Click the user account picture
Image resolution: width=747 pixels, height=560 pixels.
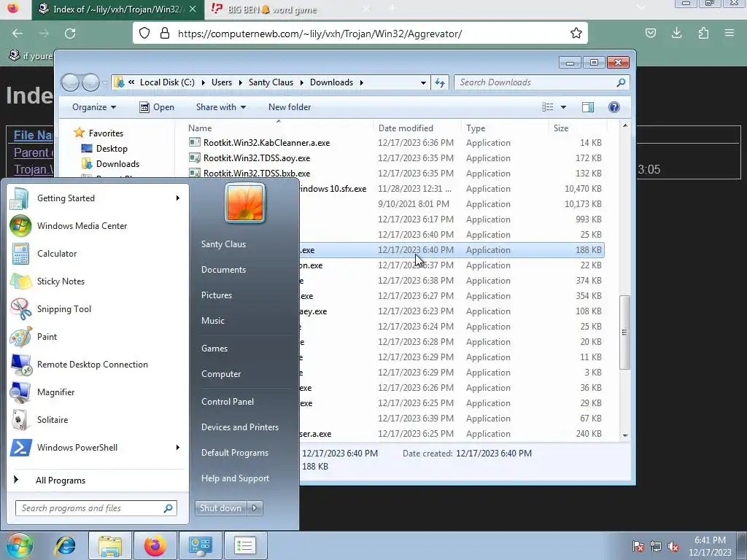(245, 203)
